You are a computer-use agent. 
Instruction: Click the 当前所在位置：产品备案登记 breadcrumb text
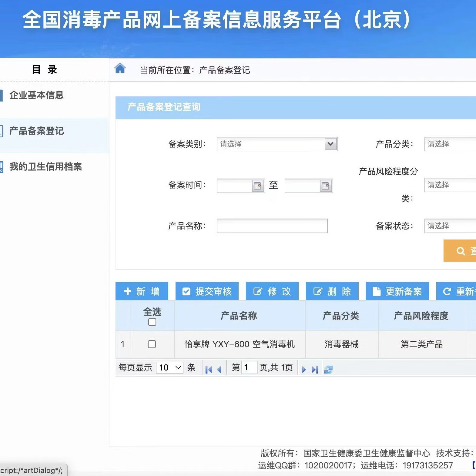(195, 70)
